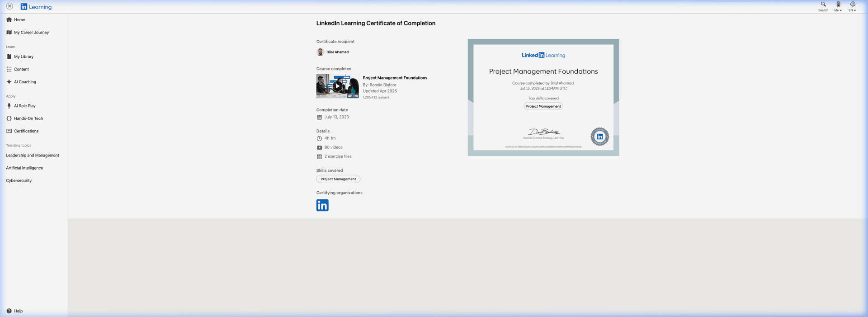Browse Leadership and Management topic

(x=33, y=156)
